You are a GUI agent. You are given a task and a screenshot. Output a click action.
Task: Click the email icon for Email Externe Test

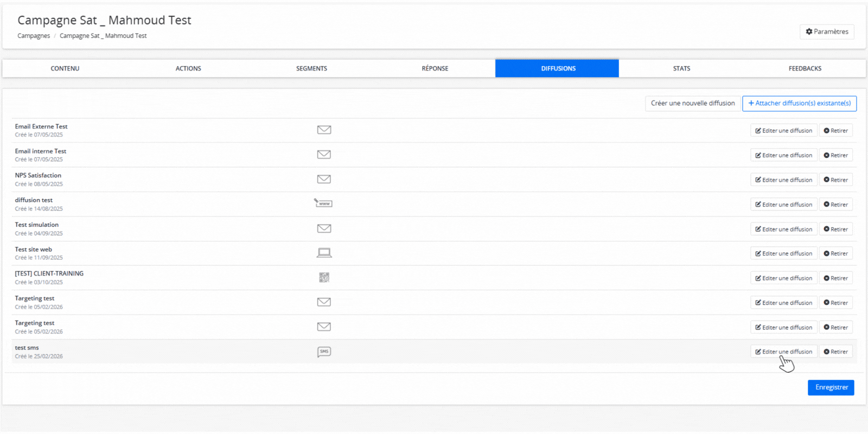pos(324,130)
